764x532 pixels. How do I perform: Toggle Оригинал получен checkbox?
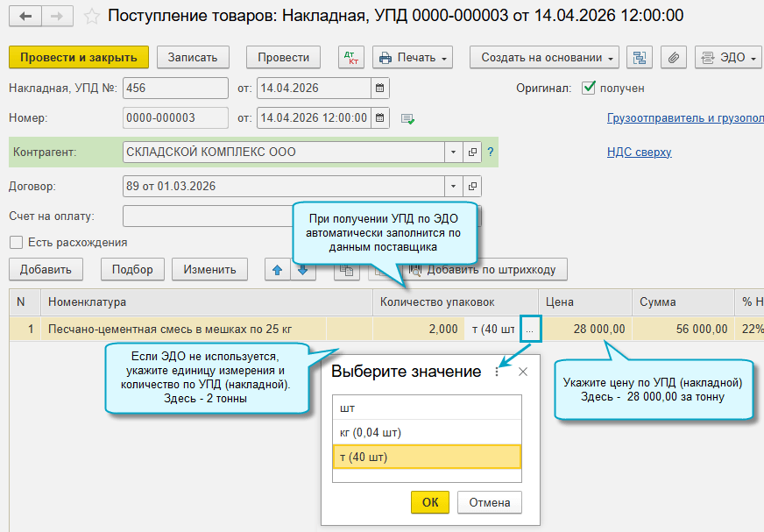(x=589, y=89)
